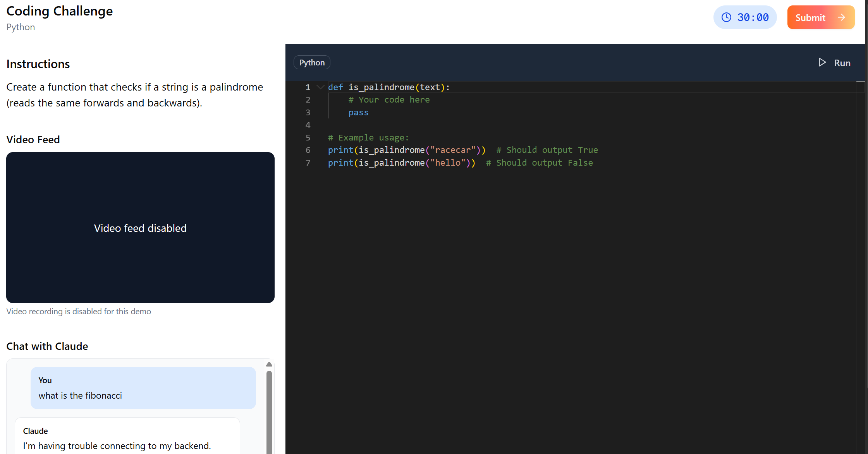Click the editor minimap scroll marker
This screenshot has width=868, height=454.
(860, 82)
